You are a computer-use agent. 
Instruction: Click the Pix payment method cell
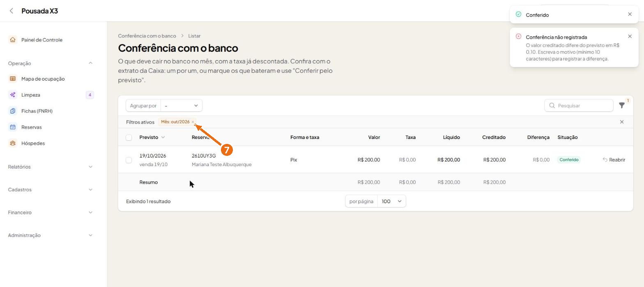[x=294, y=160]
